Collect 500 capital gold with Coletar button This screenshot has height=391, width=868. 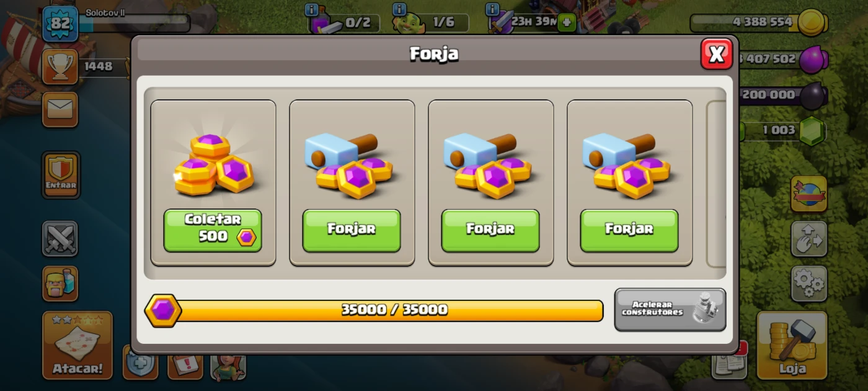click(x=213, y=230)
